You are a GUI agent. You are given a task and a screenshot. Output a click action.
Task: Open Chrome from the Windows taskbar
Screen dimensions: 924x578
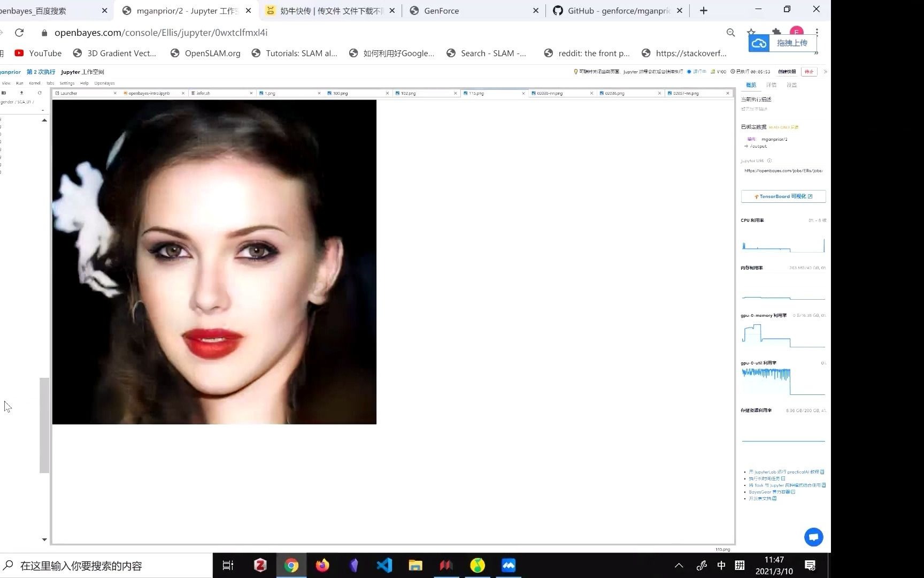click(291, 565)
